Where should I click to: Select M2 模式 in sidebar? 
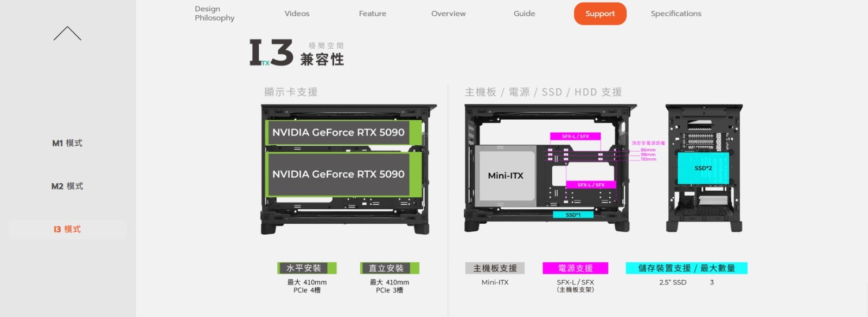point(67,186)
